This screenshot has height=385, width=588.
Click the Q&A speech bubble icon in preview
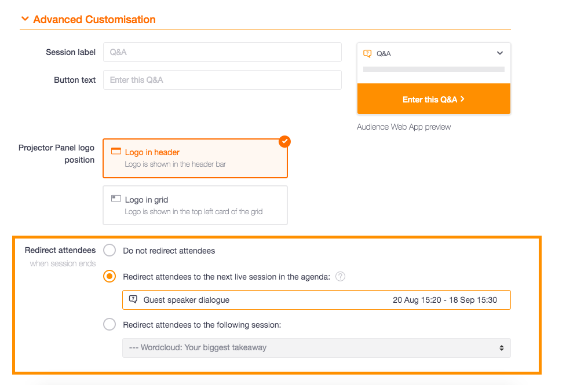click(367, 54)
